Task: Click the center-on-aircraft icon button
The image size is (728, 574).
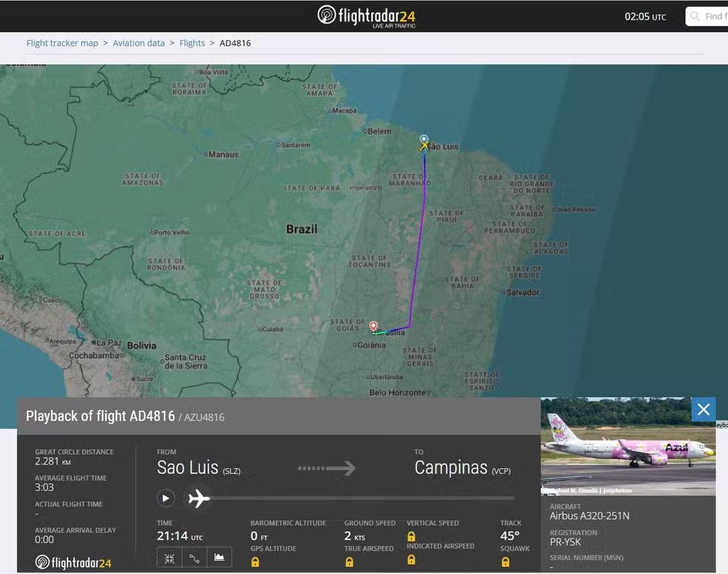Action: click(x=169, y=558)
